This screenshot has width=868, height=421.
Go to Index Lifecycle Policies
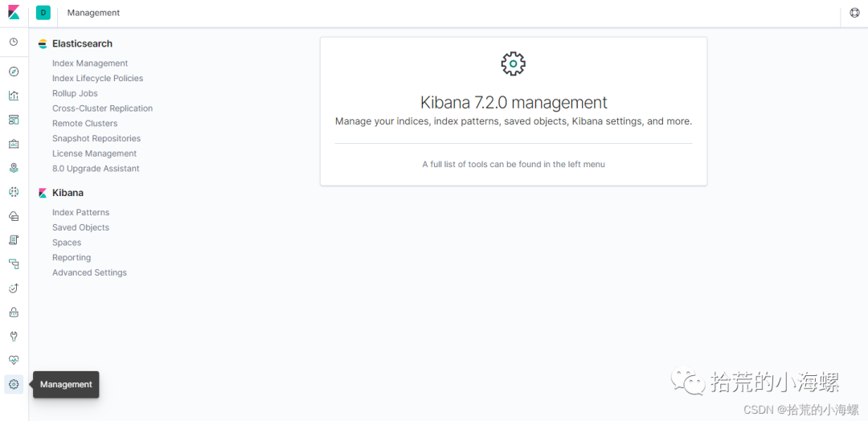[97, 79]
